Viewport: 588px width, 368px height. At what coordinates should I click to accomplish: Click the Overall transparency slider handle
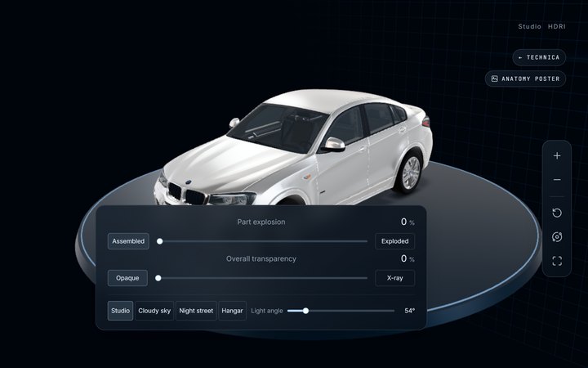tap(158, 278)
